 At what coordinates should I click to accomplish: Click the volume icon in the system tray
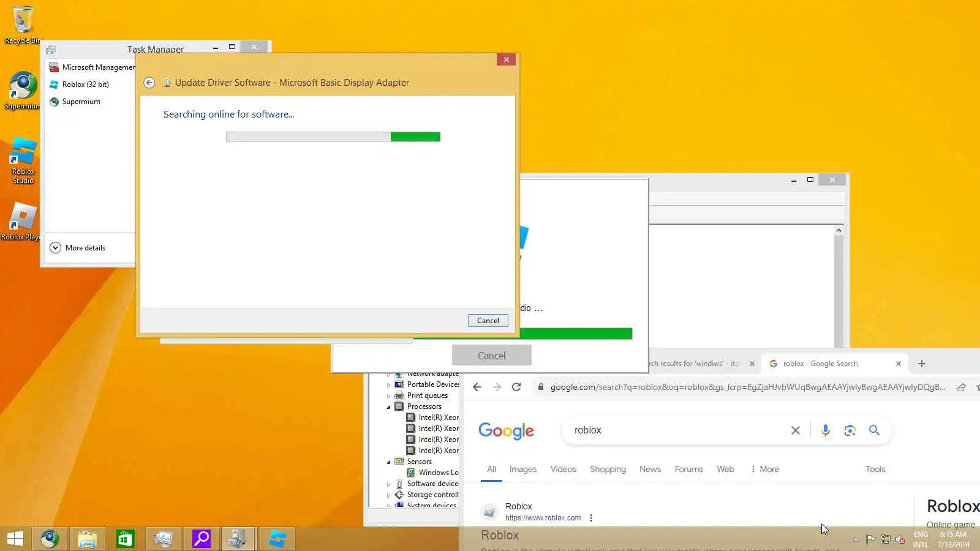900,539
